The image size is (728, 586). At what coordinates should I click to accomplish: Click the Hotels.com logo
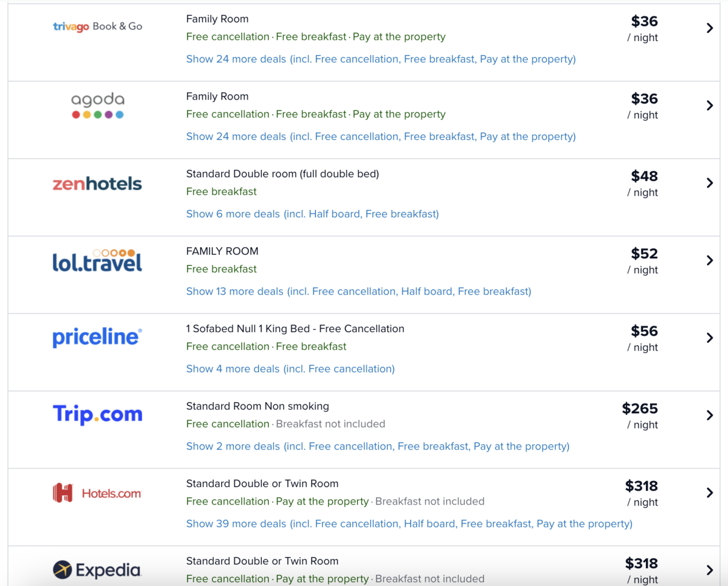coord(97,493)
